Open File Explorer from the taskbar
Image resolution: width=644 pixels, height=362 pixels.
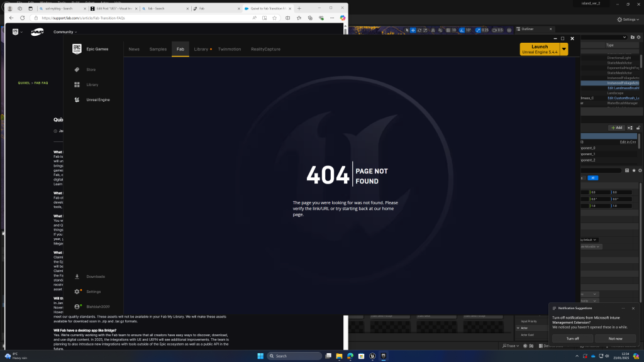coord(339,356)
